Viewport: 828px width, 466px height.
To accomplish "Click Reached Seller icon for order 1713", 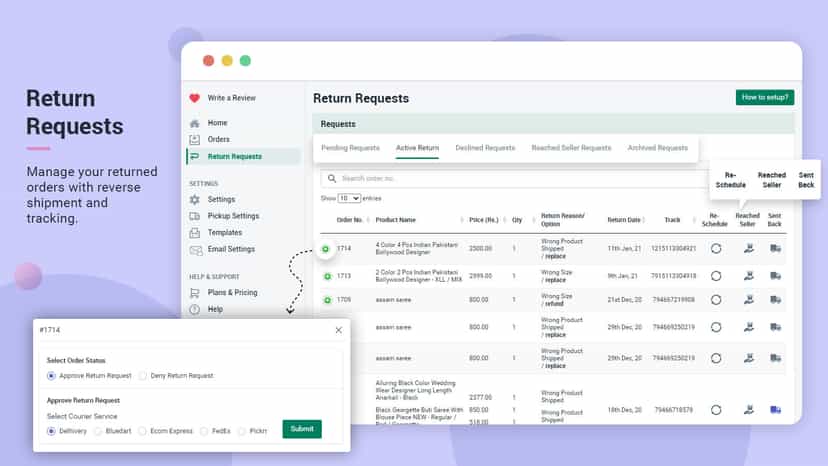I will (x=749, y=276).
